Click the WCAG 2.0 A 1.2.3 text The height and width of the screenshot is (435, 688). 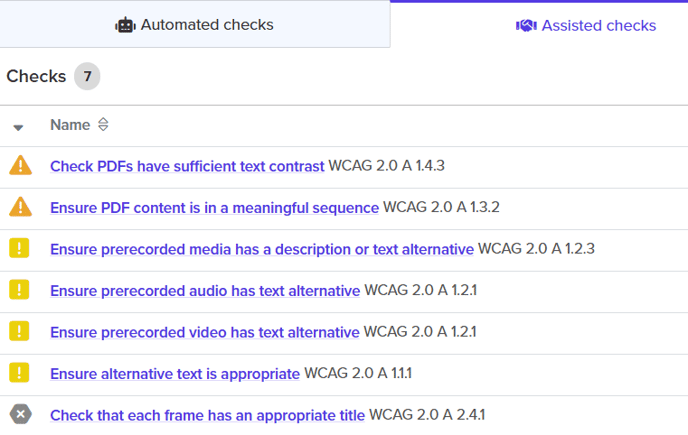(536, 248)
